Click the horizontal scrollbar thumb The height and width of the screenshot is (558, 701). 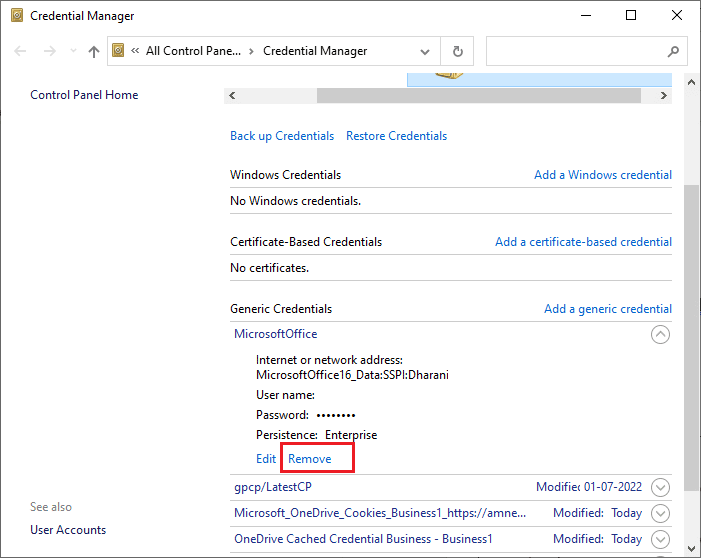[479, 95]
